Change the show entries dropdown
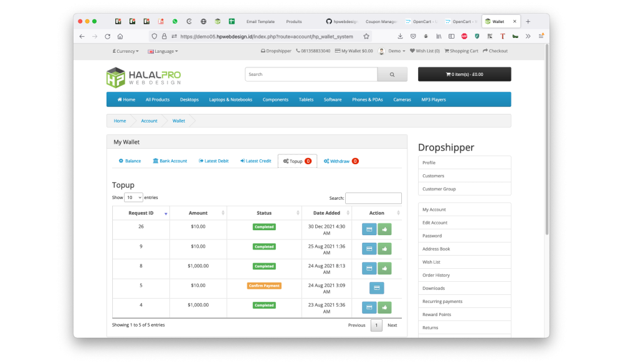623x364 pixels. tap(133, 197)
